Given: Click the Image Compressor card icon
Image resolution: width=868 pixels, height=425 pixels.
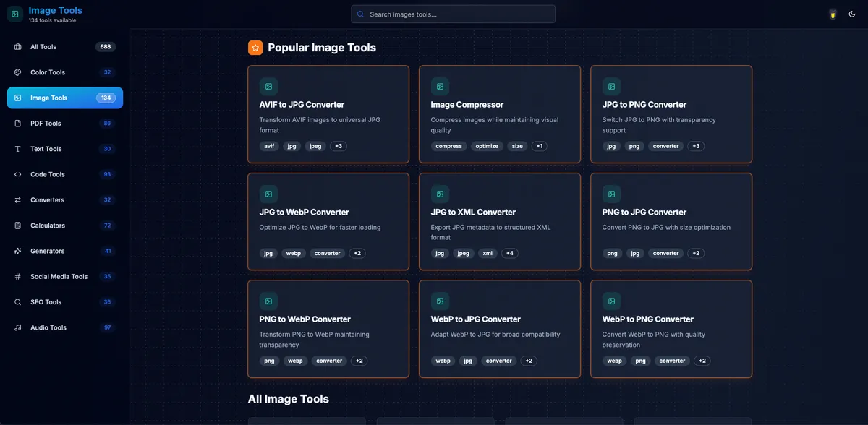Looking at the screenshot, I should point(440,87).
